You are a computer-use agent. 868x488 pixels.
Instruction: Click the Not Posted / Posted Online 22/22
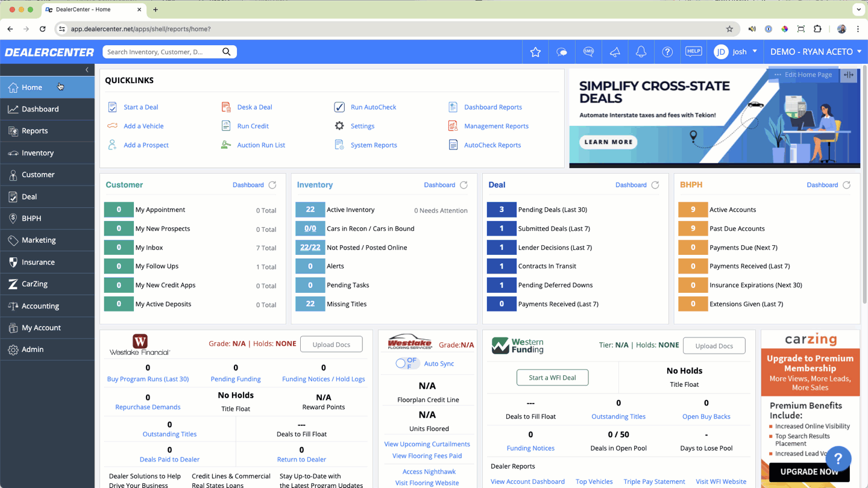tap(310, 248)
